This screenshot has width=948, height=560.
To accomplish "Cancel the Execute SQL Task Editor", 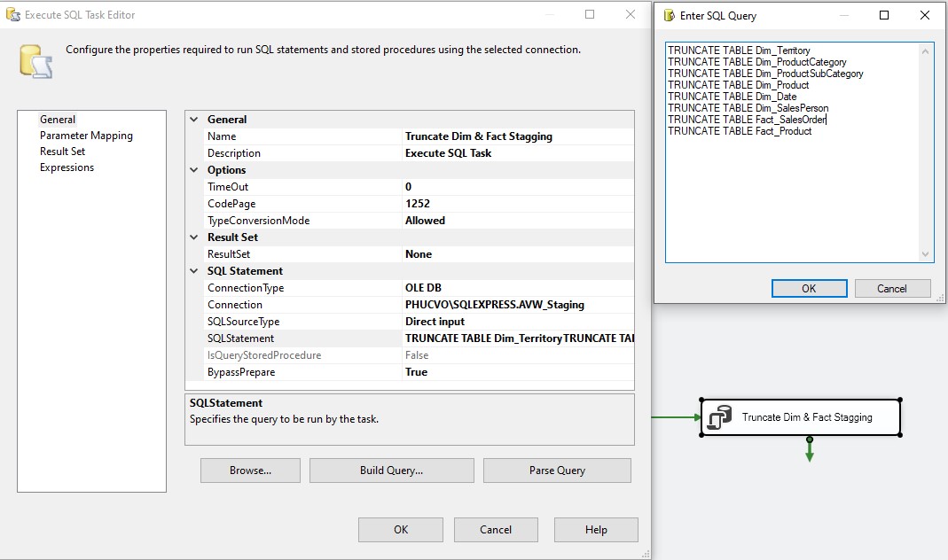I will 496,530.
